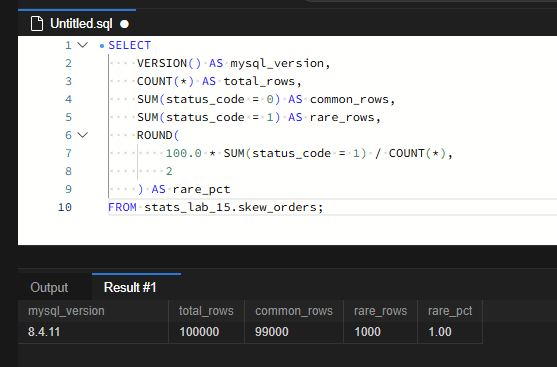Click the FROM keyword on line 10

(x=122, y=207)
